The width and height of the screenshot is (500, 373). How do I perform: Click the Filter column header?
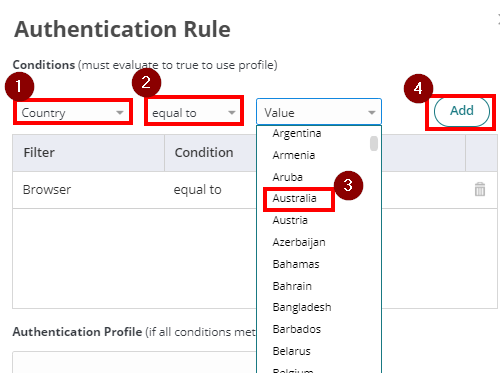pos(88,153)
